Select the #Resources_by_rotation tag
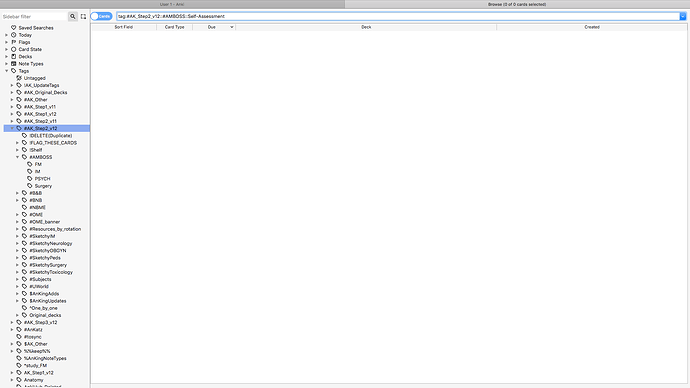690x388 pixels. [55, 229]
